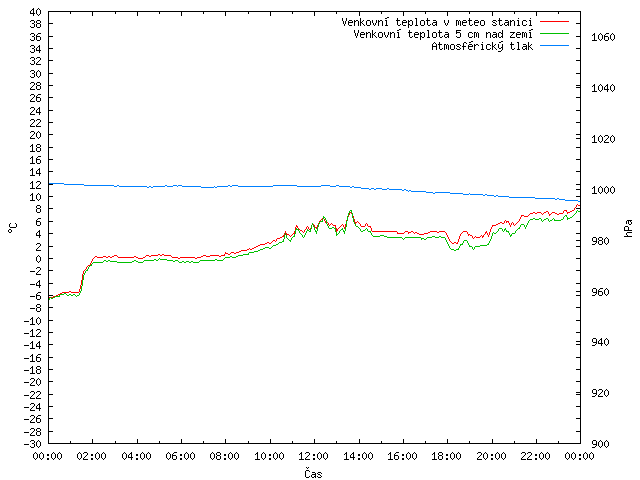The image size is (640, 480).
Task: Click the left axis unit label '°C'
Action: pos(13,228)
